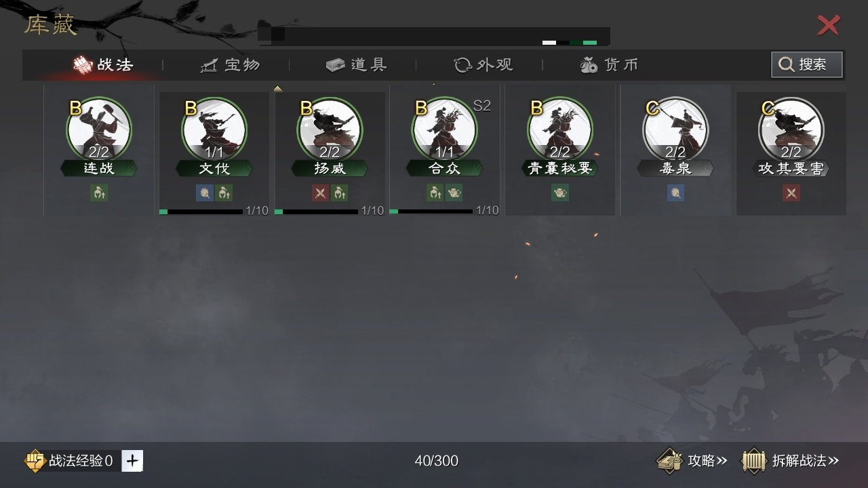The width and height of the screenshot is (868, 488).
Task: Open the 攻略 guide link
Action: (692, 461)
